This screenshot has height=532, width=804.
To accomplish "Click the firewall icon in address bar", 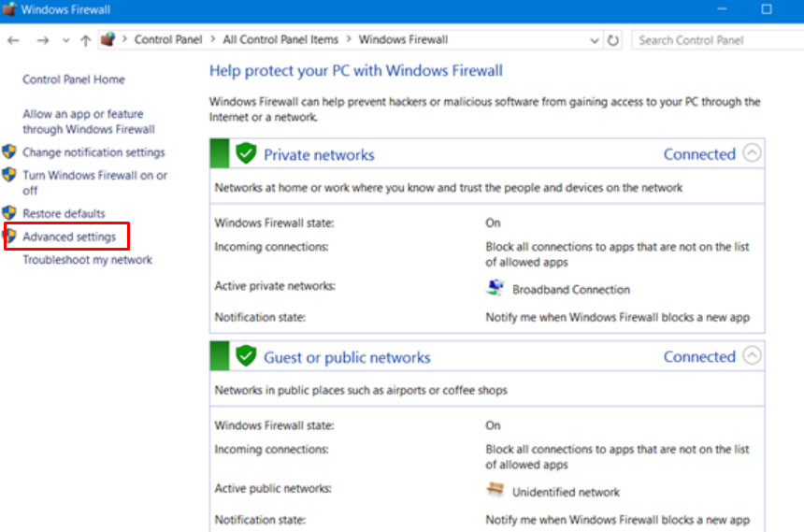I will [108, 39].
